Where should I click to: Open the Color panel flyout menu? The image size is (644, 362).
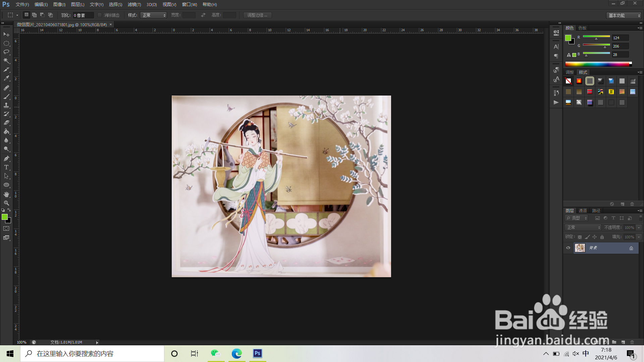coord(640,28)
